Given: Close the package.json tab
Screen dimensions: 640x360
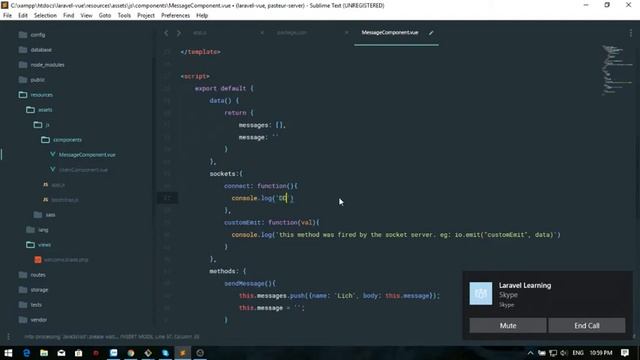Looking at the screenshot, I should tap(347, 32).
